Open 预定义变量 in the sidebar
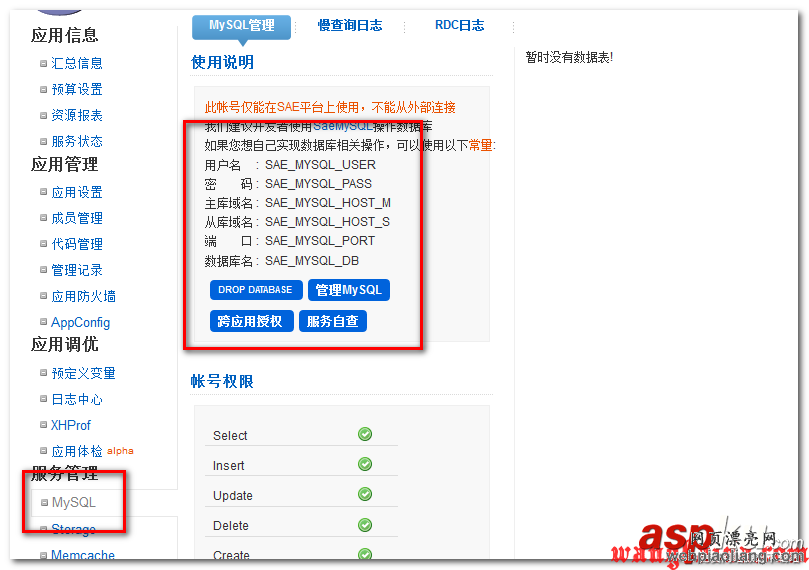 point(84,373)
